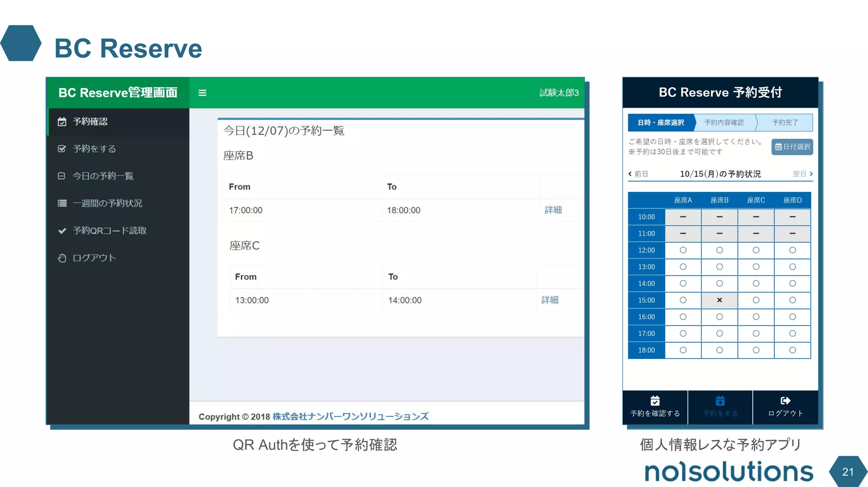Click 予約を確認する calendar icon in bottom bar
The width and height of the screenshot is (868, 487).
[x=655, y=401]
